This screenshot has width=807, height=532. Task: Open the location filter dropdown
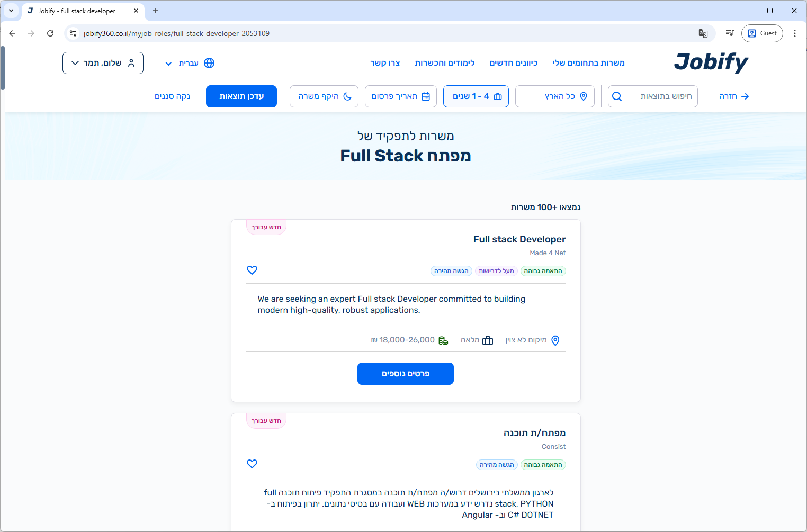point(554,96)
